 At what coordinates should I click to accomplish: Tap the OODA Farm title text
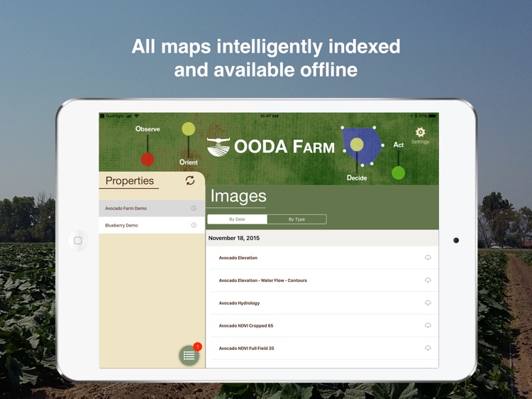point(284,147)
